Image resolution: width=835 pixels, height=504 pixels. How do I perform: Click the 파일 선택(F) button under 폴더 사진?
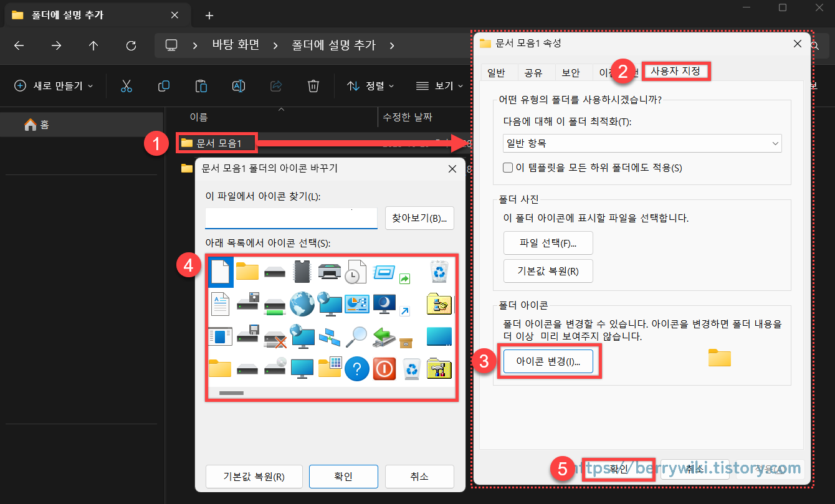pos(548,243)
